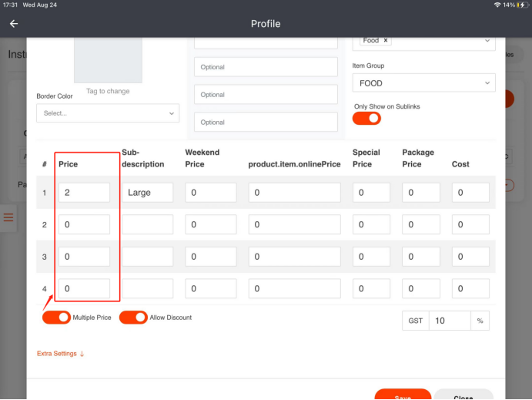Open the Item Group FOOD dropdown
The image size is (532, 400).
tap(423, 82)
